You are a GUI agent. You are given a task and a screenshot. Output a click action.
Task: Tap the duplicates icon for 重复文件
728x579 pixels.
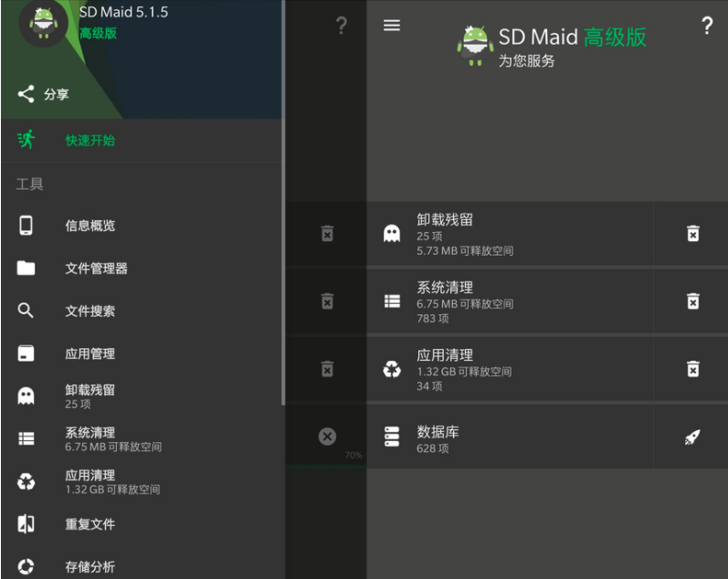26,523
